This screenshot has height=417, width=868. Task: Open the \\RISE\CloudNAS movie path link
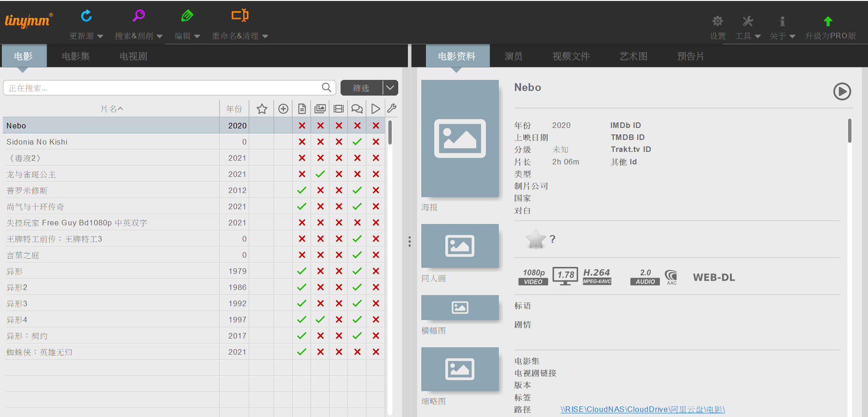coord(642,409)
